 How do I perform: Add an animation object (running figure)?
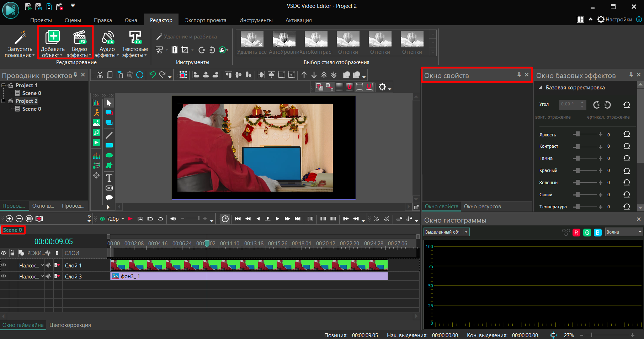(x=96, y=113)
